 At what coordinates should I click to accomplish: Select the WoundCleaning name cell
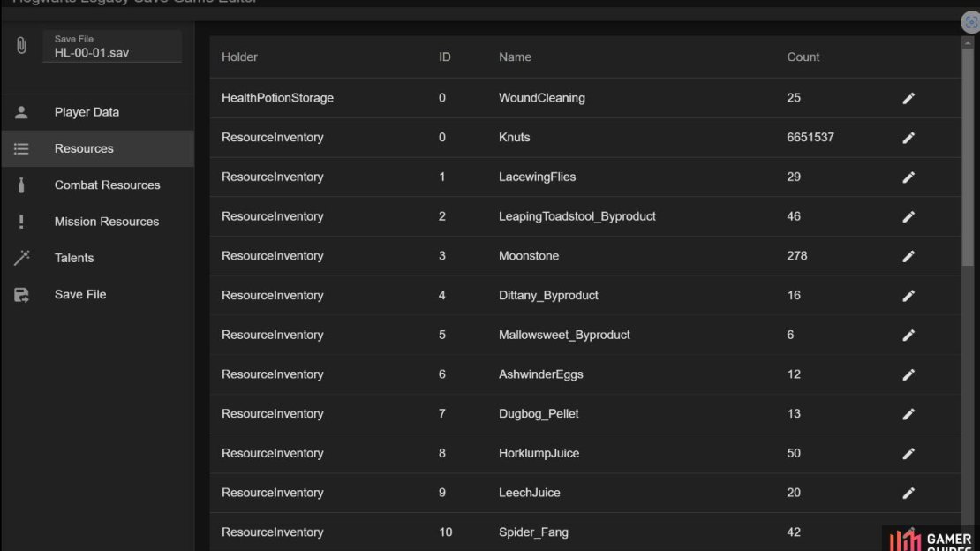click(542, 97)
